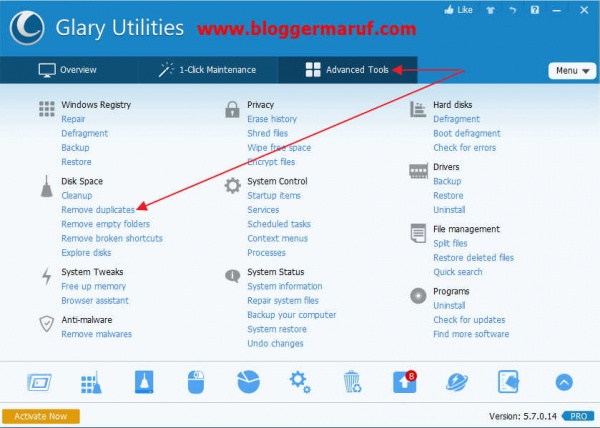Open Explore disks link

[86, 253]
